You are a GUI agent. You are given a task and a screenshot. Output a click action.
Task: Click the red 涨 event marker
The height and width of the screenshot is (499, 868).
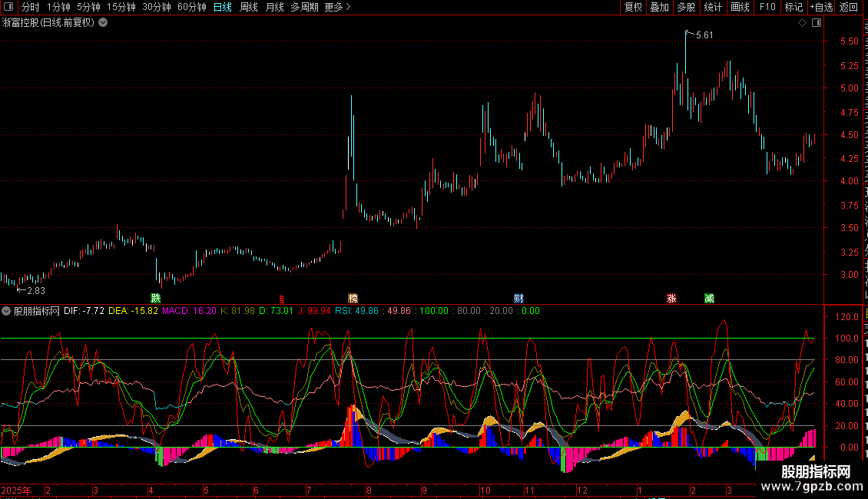click(x=672, y=298)
